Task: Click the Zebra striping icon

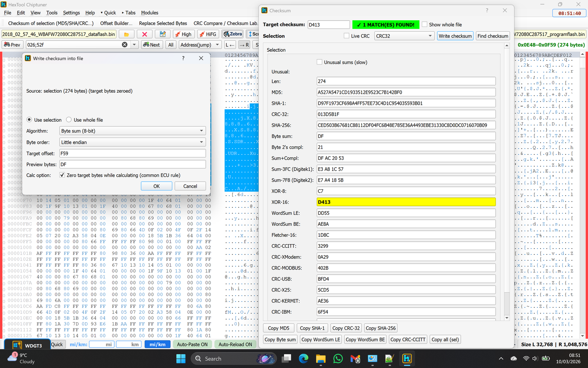Action: (232, 34)
